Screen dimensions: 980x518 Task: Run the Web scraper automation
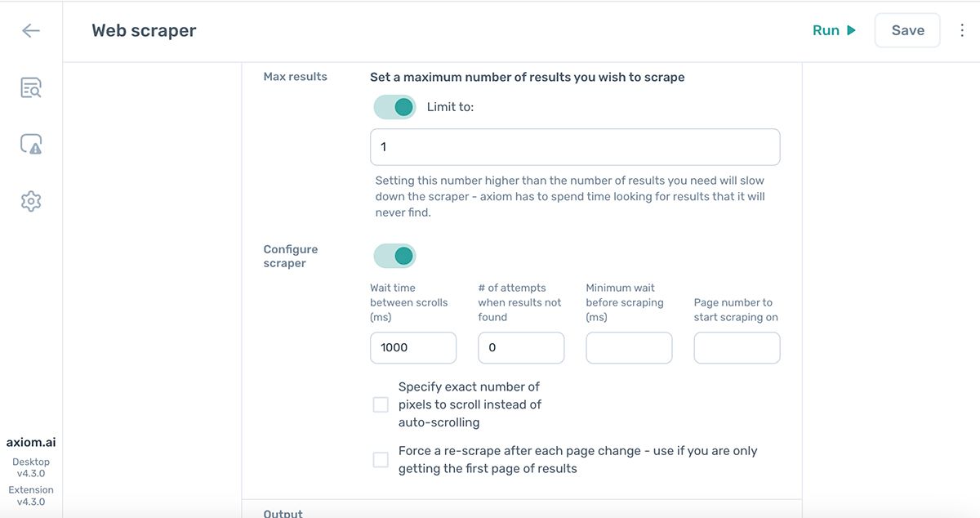tap(834, 30)
